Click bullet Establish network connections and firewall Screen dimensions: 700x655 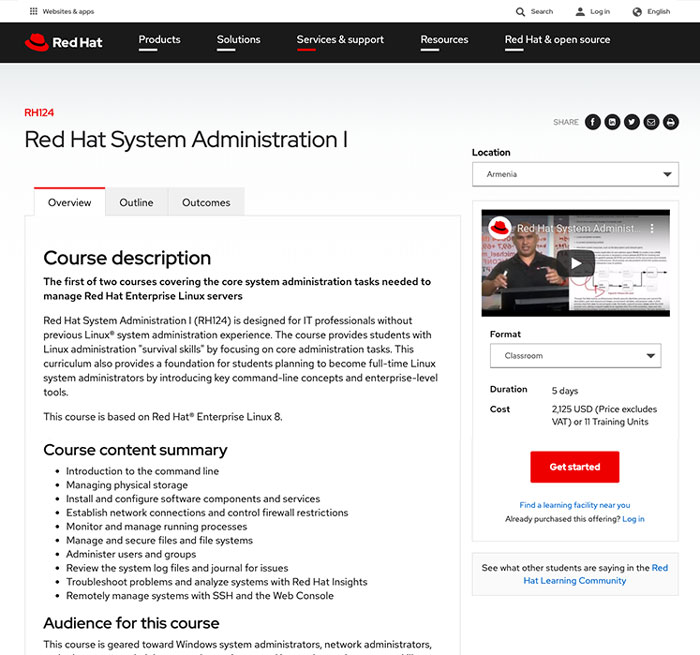click(207, 513)
